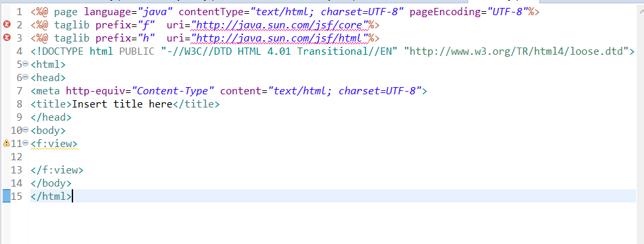The image size is (644, 244).
Task: Collapse the f:view fold on line 11
Action: (26, 143)
